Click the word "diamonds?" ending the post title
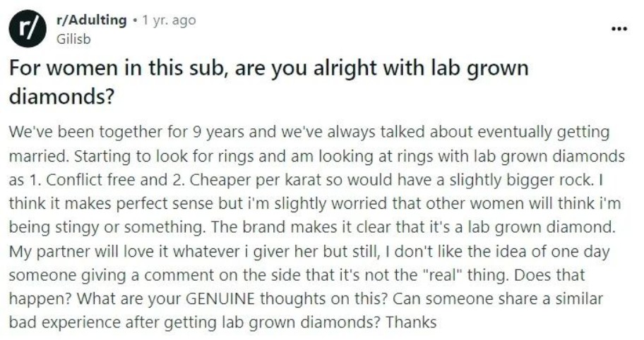This screenshot has width=644, height=340. (61, 97)
